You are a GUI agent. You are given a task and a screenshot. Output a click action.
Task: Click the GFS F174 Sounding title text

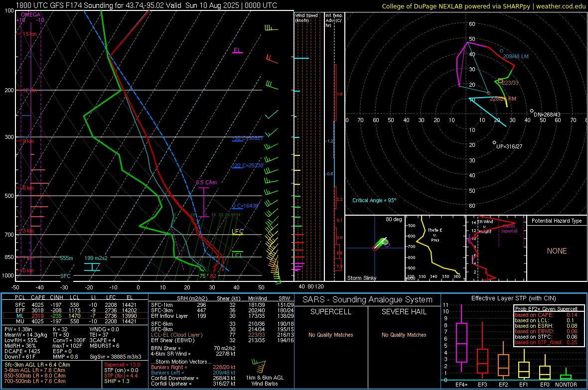146,5
